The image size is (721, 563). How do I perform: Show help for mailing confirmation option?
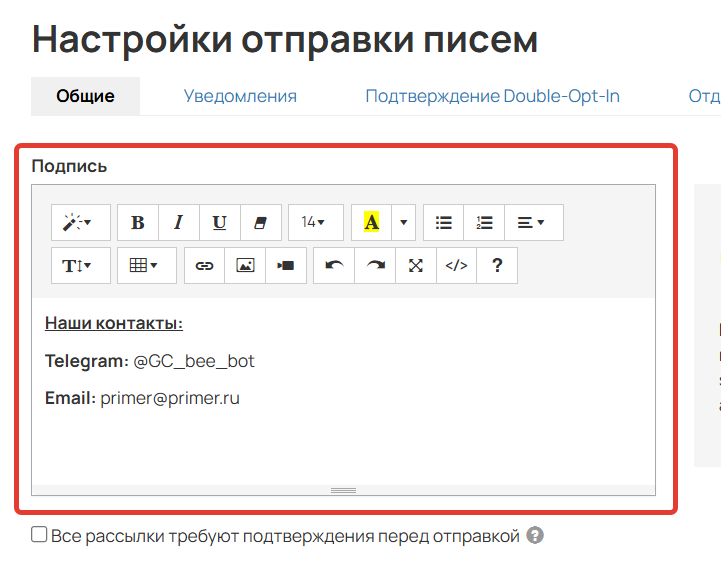[x=535, y=535]
